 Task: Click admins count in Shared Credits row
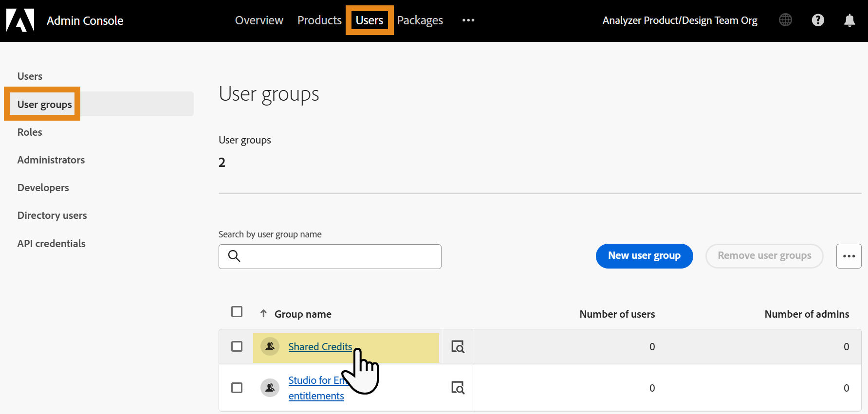coord(846,346)
